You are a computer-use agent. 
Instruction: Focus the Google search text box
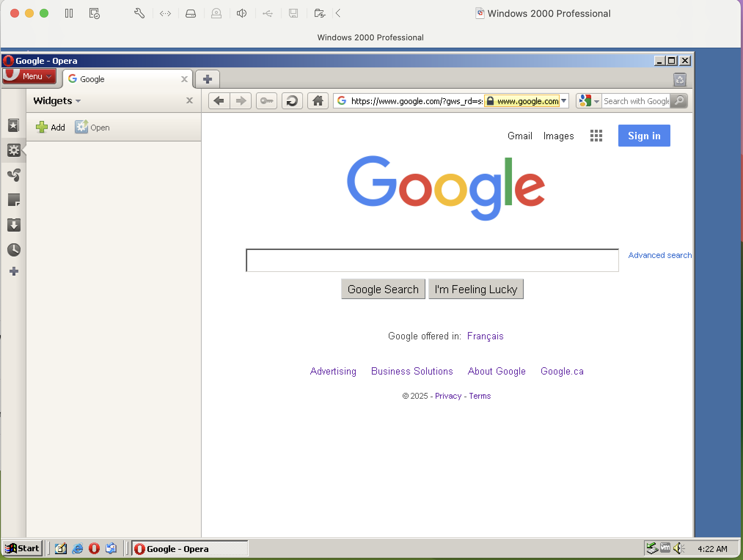tap(432, 260)
